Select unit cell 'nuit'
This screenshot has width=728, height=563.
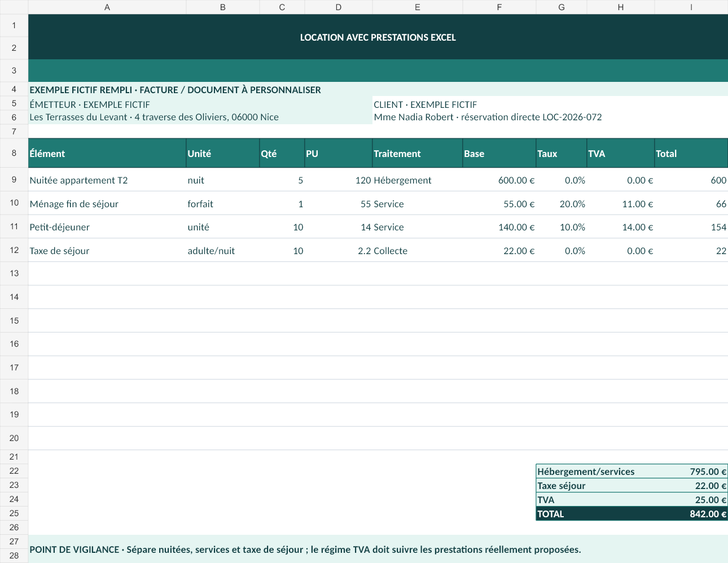[223, 180]
